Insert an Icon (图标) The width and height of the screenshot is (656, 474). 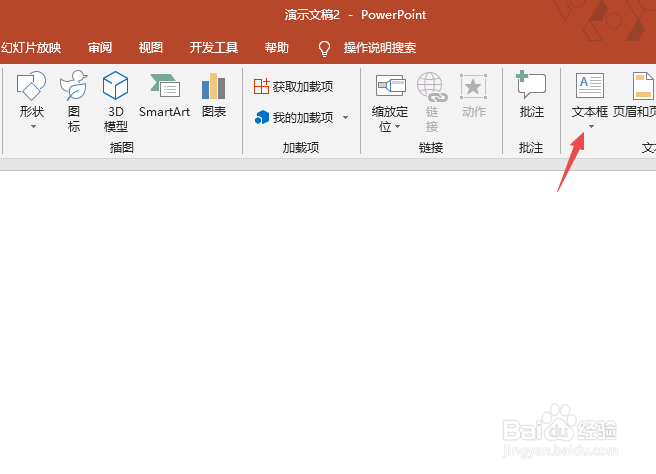pos(74,100)
